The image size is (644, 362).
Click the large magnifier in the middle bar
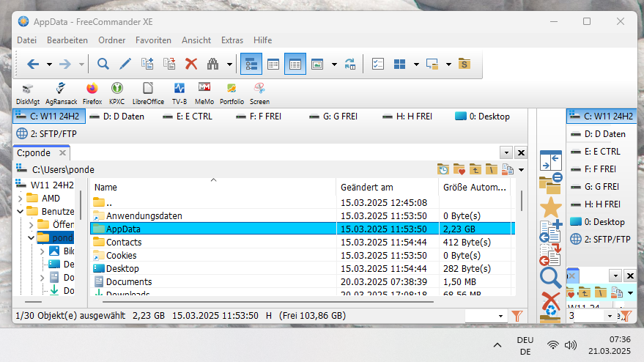coord(551,278)
